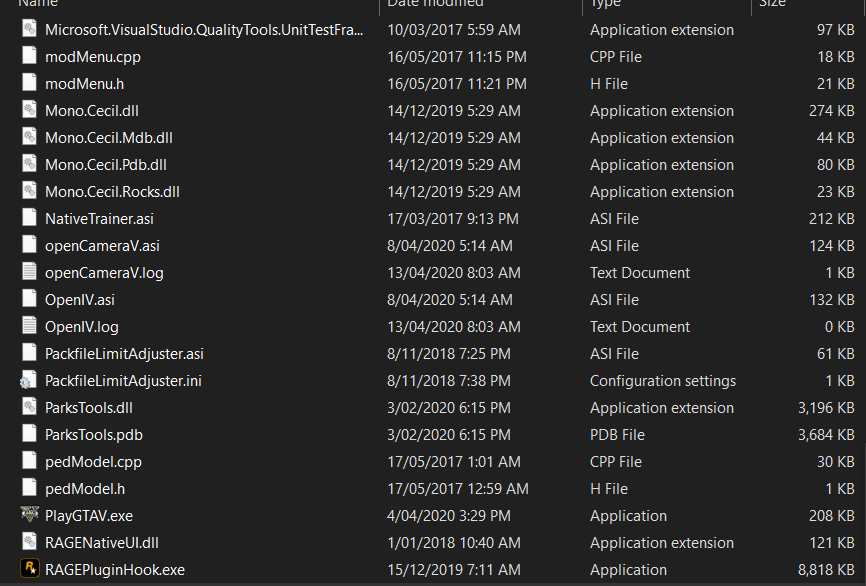The width and height of the screenshot is (866, 586).
Task: Click the PackfileLimitAdjuster.ini gear icon
Action: tap(29, 381)
